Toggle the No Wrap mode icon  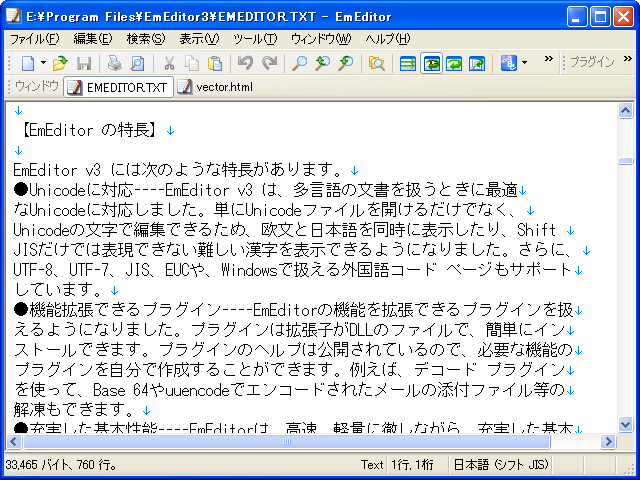point(407,63)
